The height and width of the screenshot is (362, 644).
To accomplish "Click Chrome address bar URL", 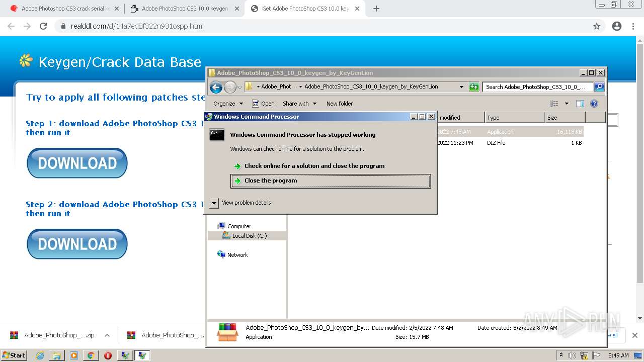I will coord(137,26).
